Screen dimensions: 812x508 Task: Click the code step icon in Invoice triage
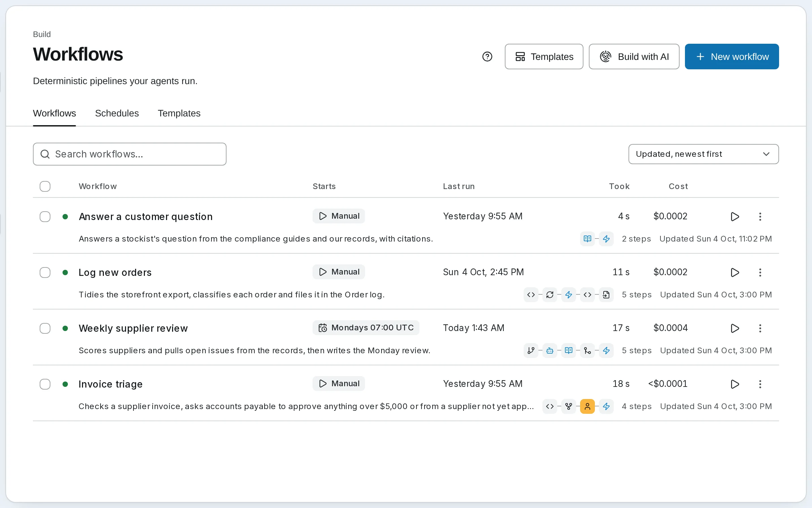pyautogui.click(x=550, y=406)
